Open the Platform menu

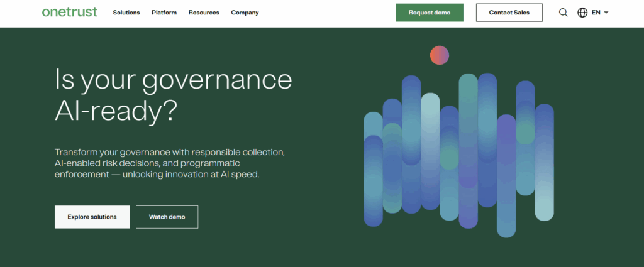click(x=164, y=13)
